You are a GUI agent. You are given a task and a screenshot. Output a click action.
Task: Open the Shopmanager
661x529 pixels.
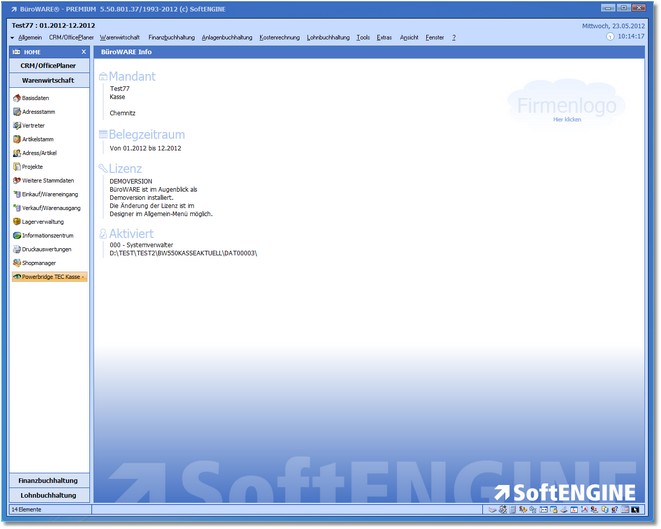38,262
